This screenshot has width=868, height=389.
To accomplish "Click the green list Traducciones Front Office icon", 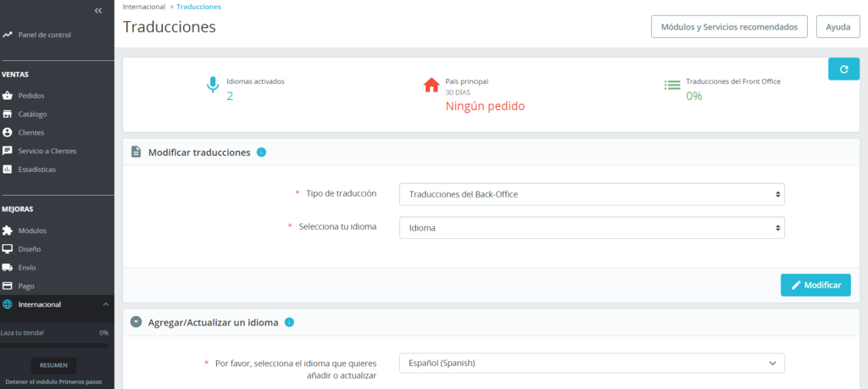I will coord(672,86).
